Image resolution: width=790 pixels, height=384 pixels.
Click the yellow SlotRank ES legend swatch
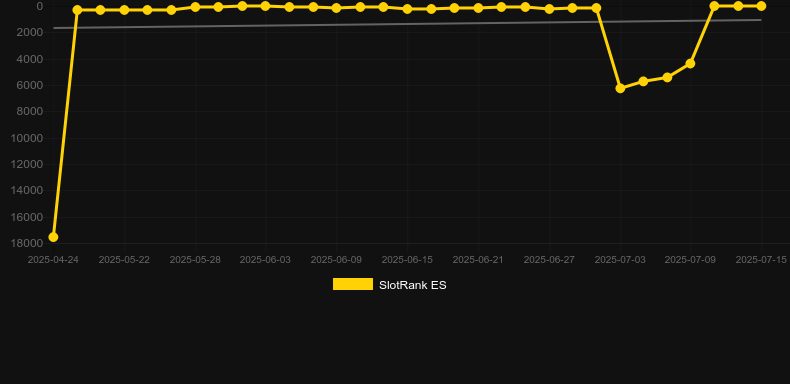pyautogui.click(x=353, y=284)
